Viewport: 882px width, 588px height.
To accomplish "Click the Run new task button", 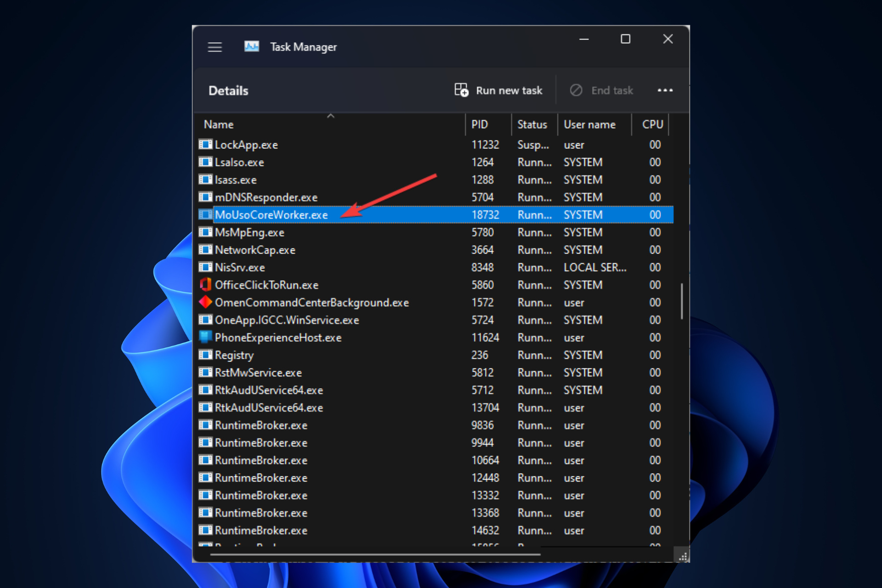I will pyautogui.click(x=498, y=90).
